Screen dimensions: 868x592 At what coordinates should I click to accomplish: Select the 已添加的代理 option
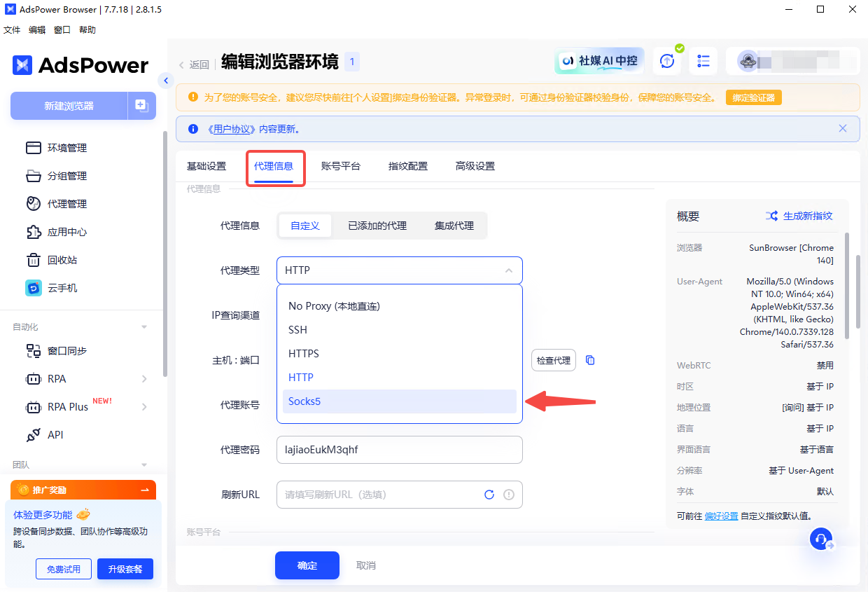click(377, 226)
